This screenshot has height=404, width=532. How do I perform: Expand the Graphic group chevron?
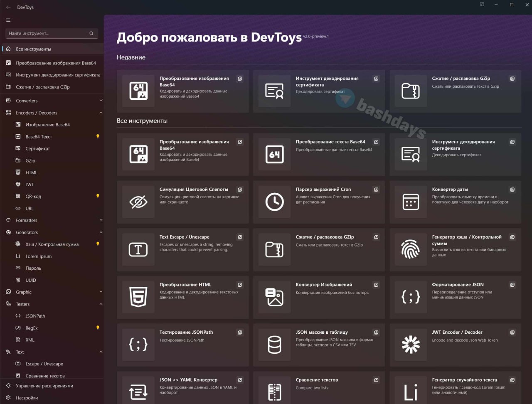(x=101, y=292)
